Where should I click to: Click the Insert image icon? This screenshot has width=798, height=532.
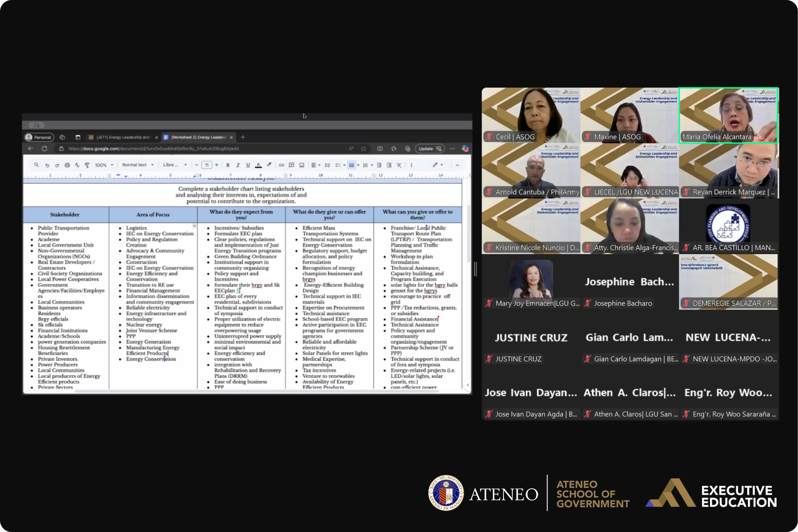302,165
